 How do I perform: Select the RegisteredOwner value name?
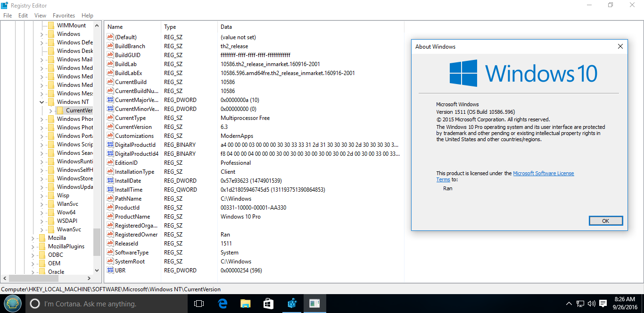tap(136, 235)
